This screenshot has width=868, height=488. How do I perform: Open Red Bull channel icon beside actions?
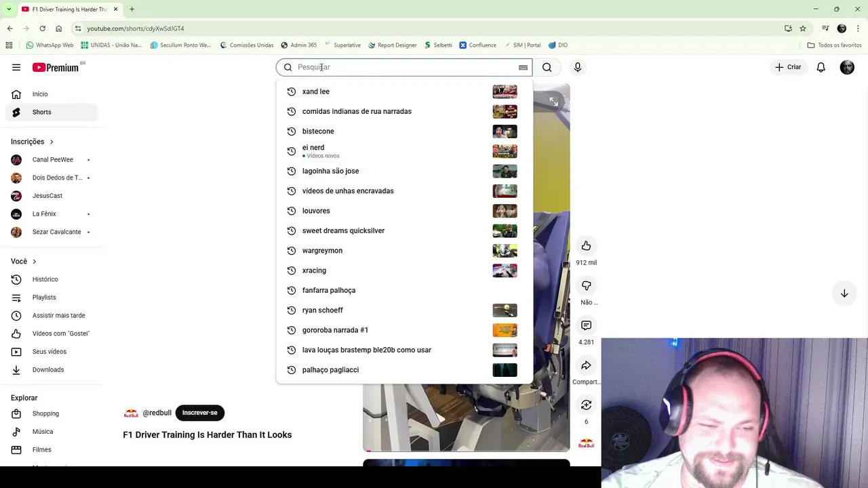pyautogui.click(x=586, y=444)
